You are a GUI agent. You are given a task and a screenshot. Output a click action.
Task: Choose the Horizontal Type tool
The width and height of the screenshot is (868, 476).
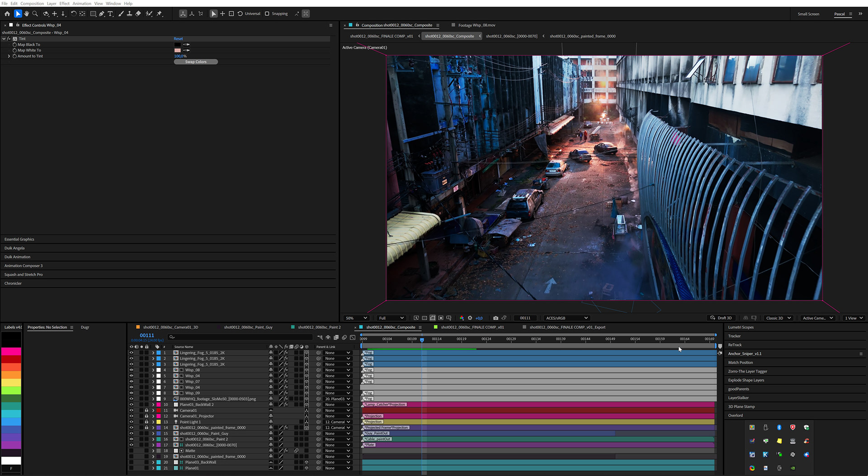[110, 14]
